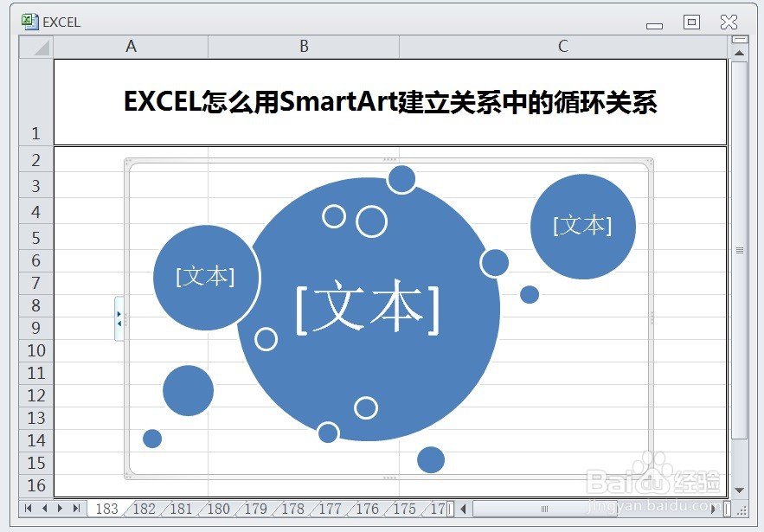The height and width of the screenshot is (532, 764).
Task: Click the horizontal scrollbar right arrow
Action: 713,509
